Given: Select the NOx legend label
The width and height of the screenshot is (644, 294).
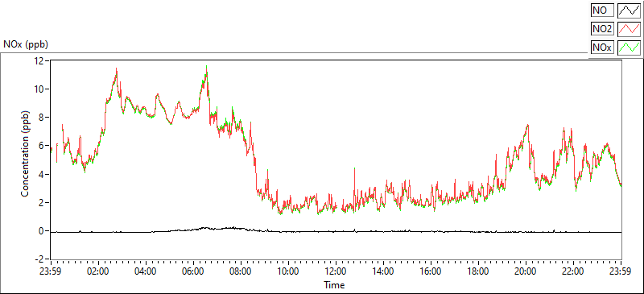Looking at the screenshot, I should 602,48.
